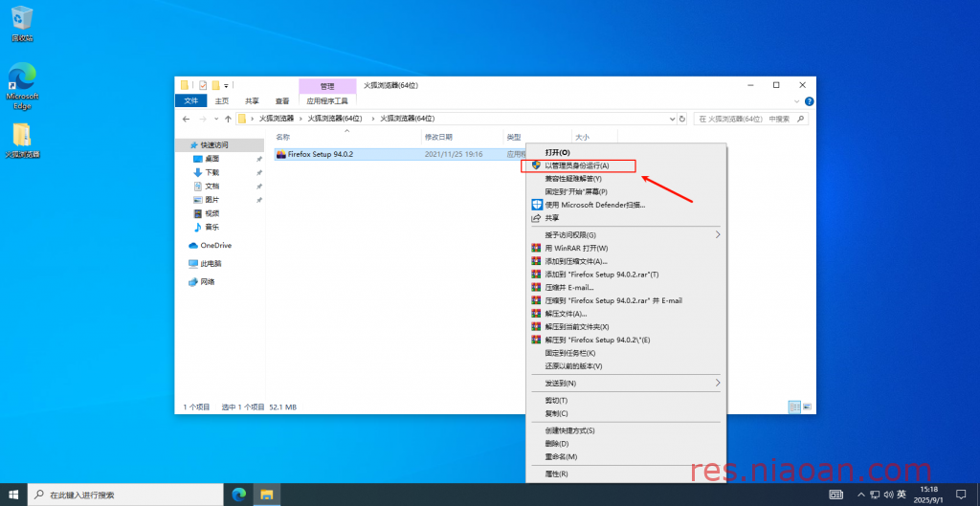Choose 固定到任务栏(K) menu entry
Image resolution: width=980 pixels, height=506 pixels.
pos(626,353)
